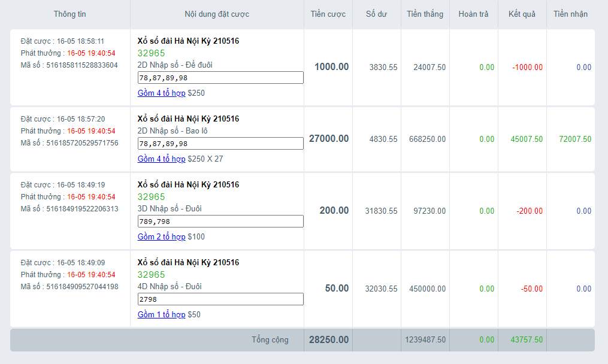Screen dimensions: 608x364
Task: Open the "Gồm 1 tổ hợp" link
Action: (161, 315)
